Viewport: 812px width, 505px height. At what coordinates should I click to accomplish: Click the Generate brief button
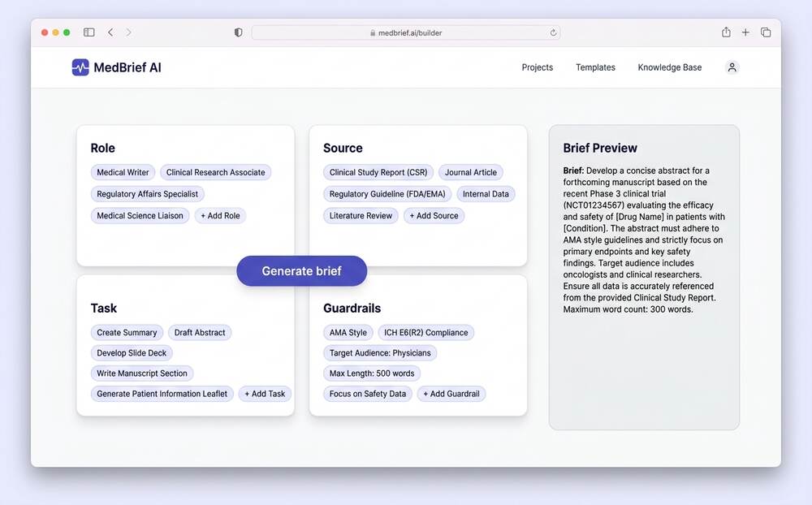pos(302,271)
